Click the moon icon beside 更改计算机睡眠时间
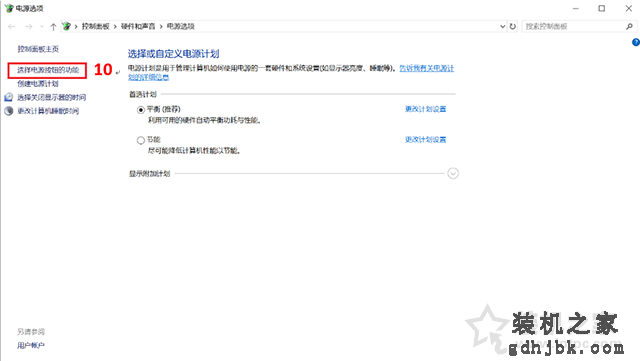Image resolution: width=640 pixels, height=361 pixels. pos(9,111)
